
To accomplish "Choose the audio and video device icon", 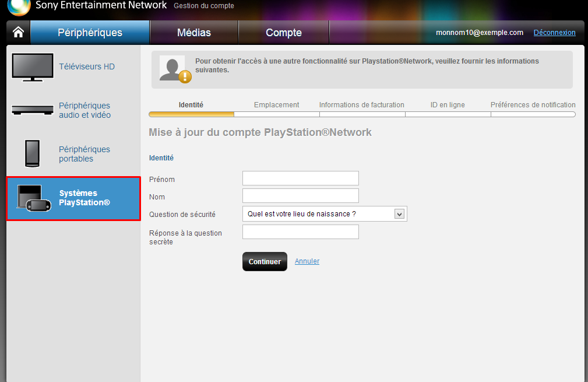I will (x=33, y=110).
